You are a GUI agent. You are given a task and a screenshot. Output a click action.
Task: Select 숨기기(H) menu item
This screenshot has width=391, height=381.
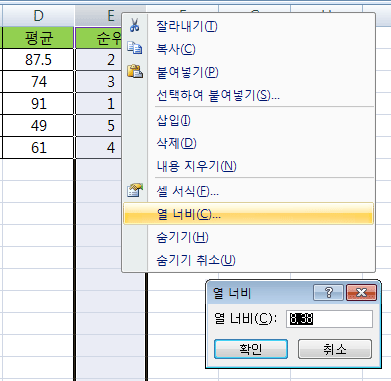[248, 237]
